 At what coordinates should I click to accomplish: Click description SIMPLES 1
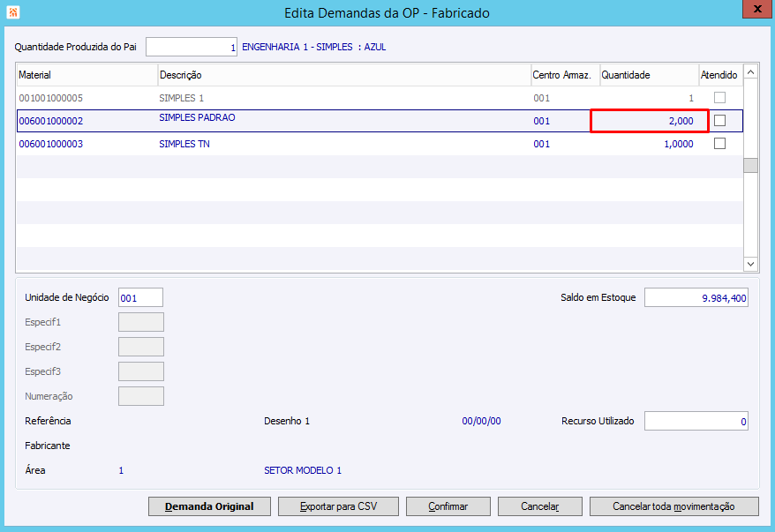[182, 98]
